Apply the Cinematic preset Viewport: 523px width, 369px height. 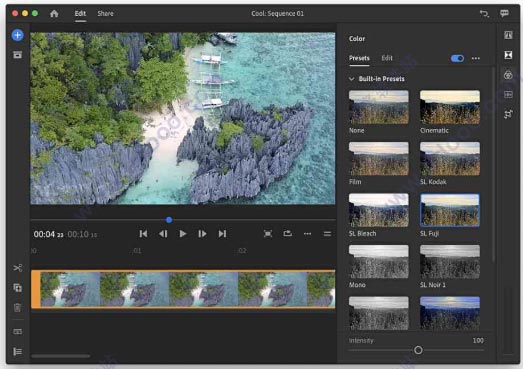point(450,107)
